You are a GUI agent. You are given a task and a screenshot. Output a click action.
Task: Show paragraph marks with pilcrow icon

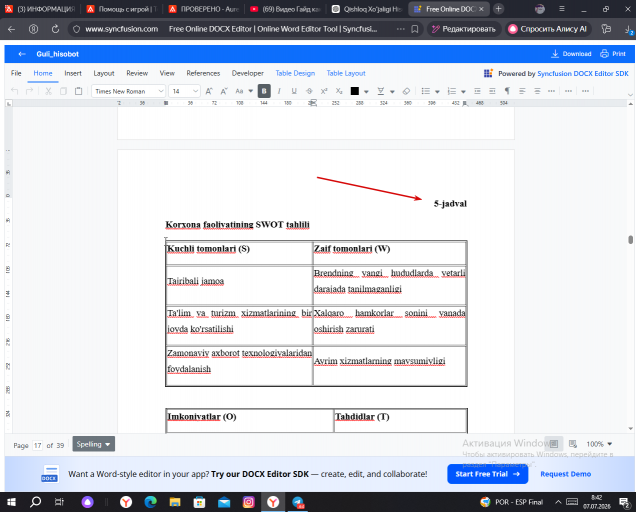point(507,91)
